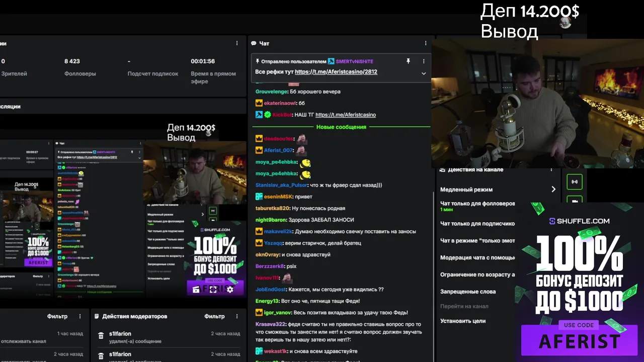Toggle Чат только для фолловеров
This screenshot has width=644, height=362.
tap(477, 206)
